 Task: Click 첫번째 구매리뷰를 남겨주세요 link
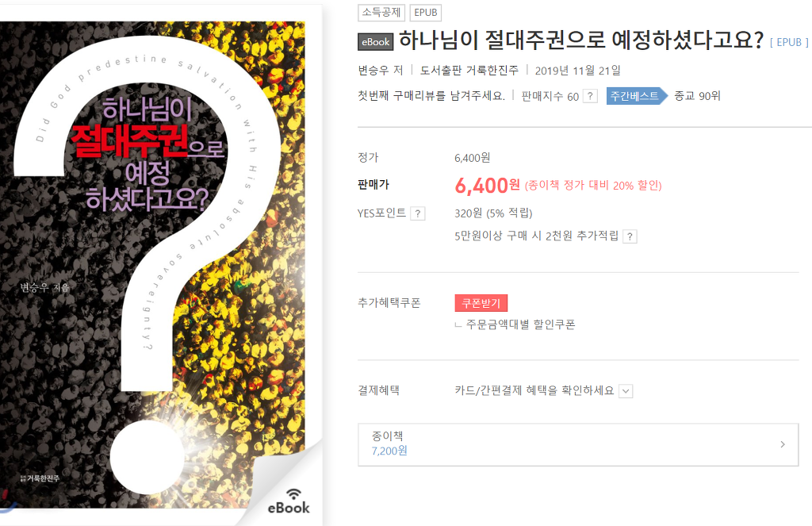click(x=431, y=96)
